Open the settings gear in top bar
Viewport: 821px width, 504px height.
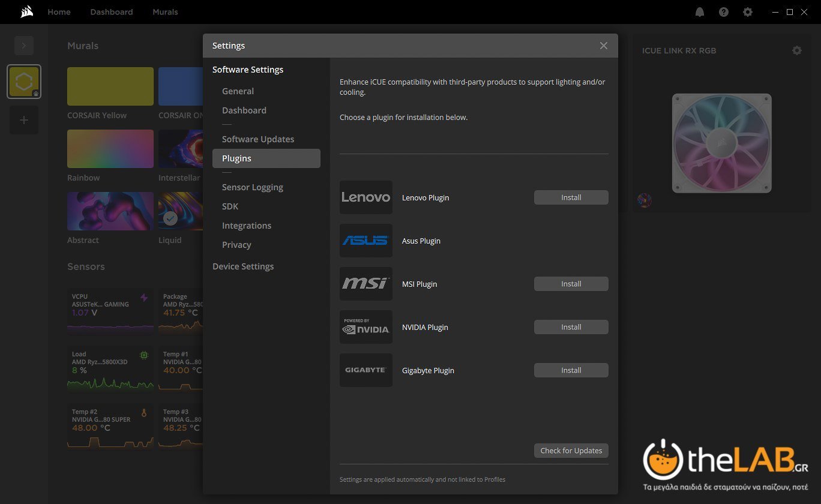coord(748,12)
